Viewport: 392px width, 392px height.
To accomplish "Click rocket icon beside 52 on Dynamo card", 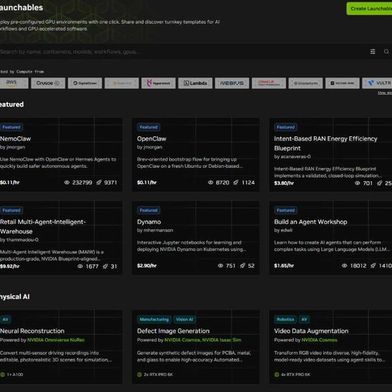I will [x=243, y=266].
